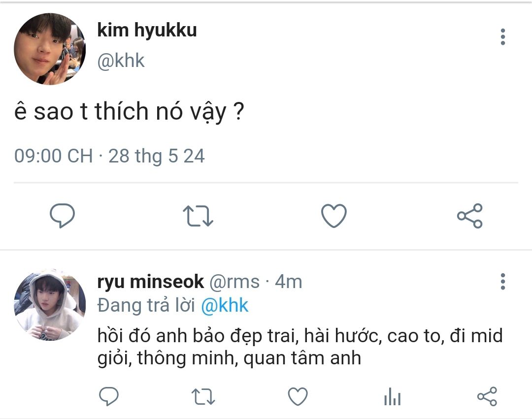
Task: Go to kim hyukku's profile name
Action: pyautogui.click(x=147, y=30)
